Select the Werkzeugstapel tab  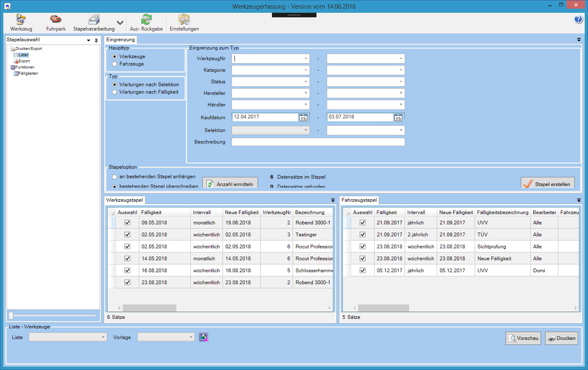124,200
